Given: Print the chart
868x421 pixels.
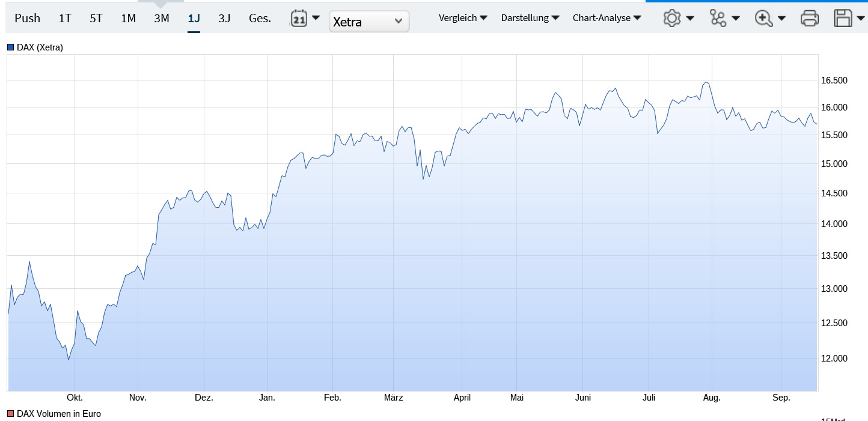Looking at the screenshot, I should tap(810, 18).
